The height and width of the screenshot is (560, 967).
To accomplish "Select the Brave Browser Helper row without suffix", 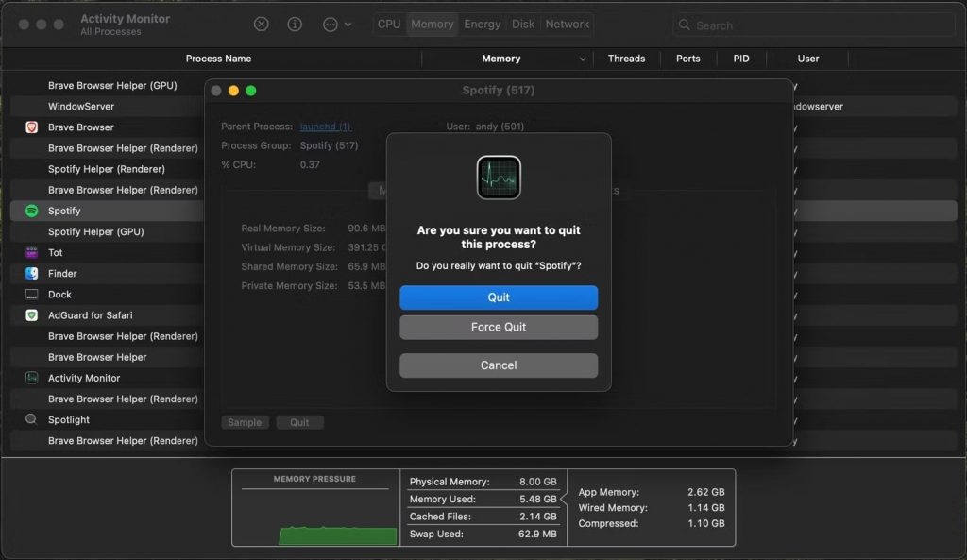I will pyautogui.click(x=97, y=357).
